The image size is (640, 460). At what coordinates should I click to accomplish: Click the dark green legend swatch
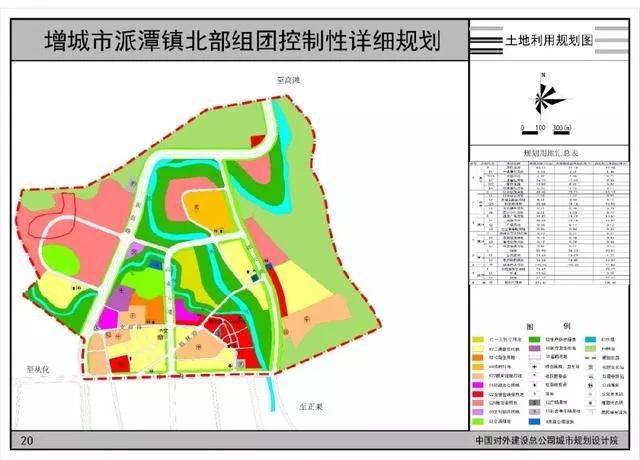[534, 340]
